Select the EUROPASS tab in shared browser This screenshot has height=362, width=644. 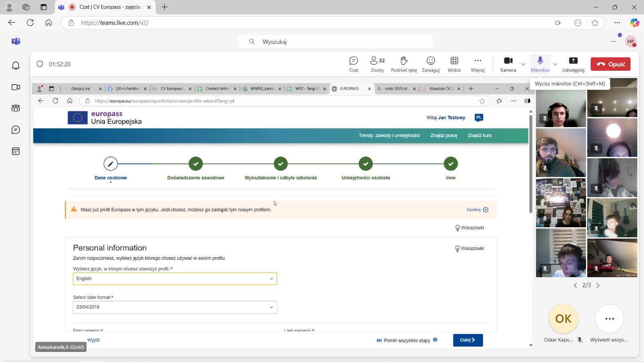point(351,88)
